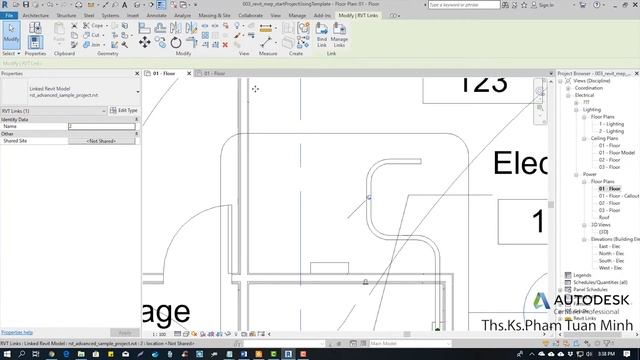
Task: Click the Move tool
Action: pos(144,42)
